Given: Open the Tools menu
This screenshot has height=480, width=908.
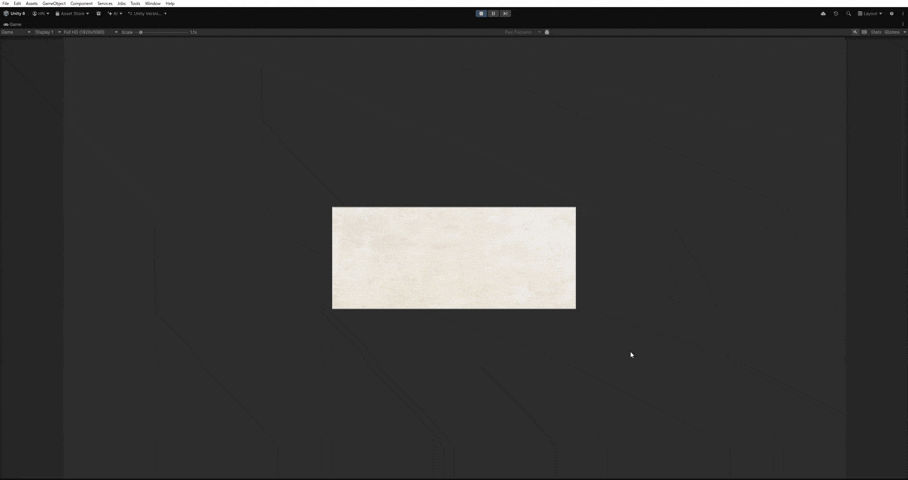Looking at the screenshot, I should tap(135, 3).
